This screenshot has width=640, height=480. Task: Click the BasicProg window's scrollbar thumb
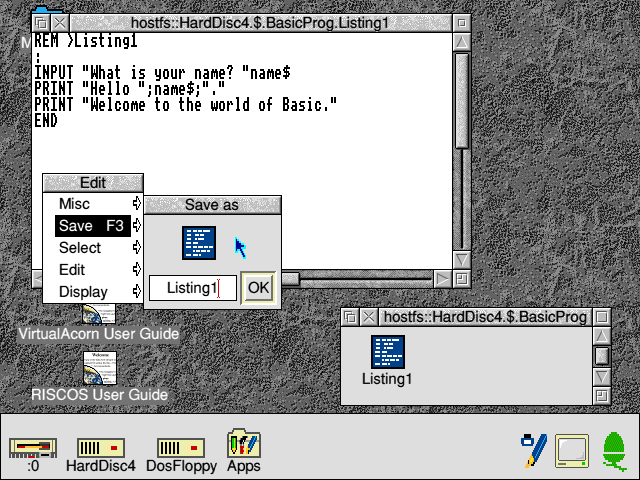pos(602,356)
